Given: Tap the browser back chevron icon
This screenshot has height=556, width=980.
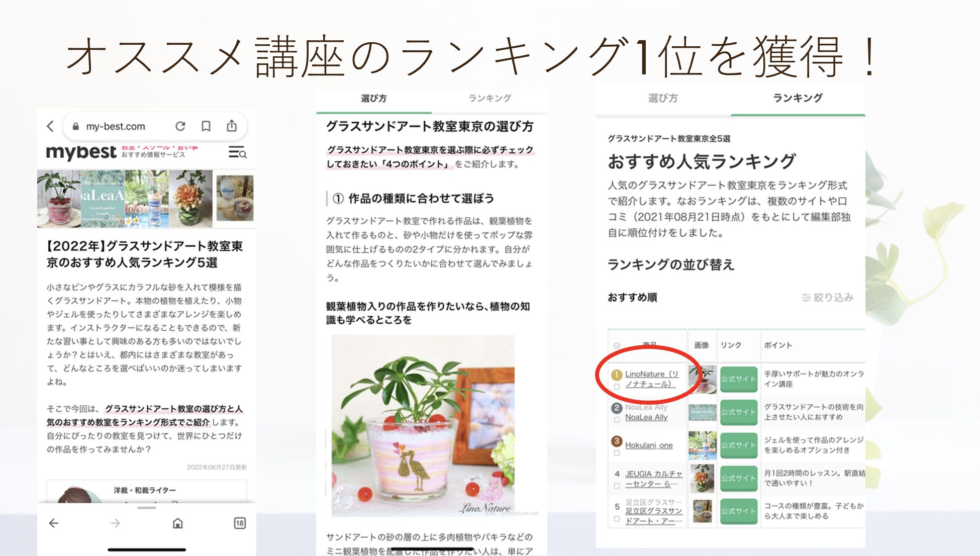Looking at the screenshot, I should coord(50,126).
